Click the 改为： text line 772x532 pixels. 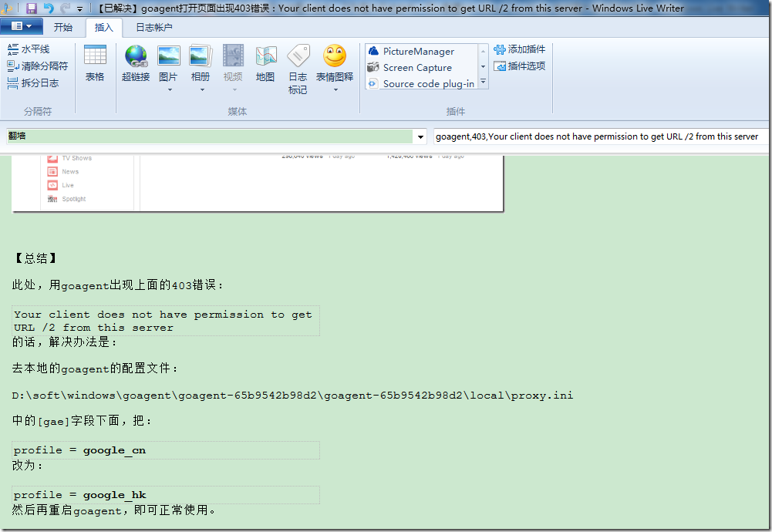(28, 466)
